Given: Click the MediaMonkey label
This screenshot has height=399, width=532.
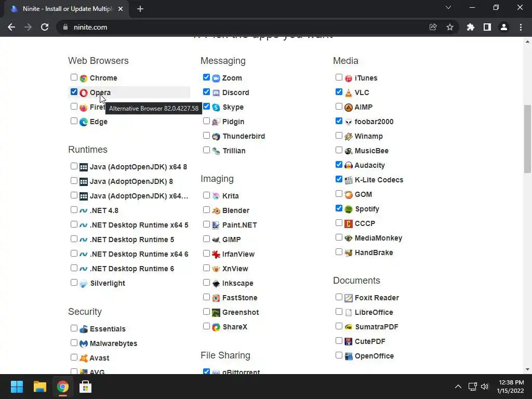Looking at the screenshot, I should click(378, 238).
